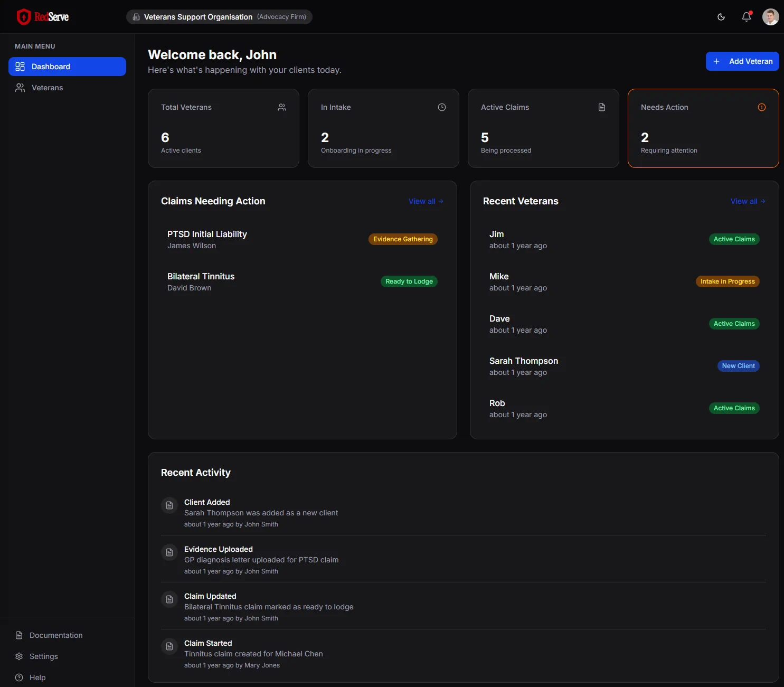The width and height of the screenshot is (784, 687).
Task: Click the Add Veteran button
Action: [742, 61]
